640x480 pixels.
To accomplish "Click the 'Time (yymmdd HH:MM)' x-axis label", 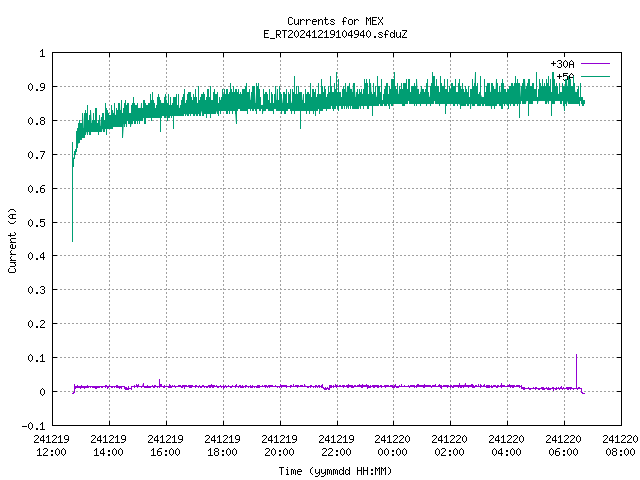I will click(335, 471).
